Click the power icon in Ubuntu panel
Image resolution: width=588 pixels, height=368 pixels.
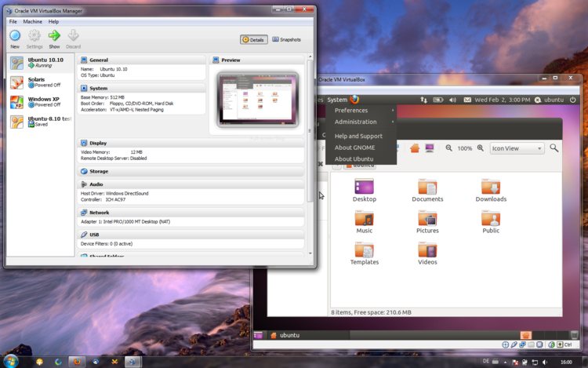click(572, 100)
